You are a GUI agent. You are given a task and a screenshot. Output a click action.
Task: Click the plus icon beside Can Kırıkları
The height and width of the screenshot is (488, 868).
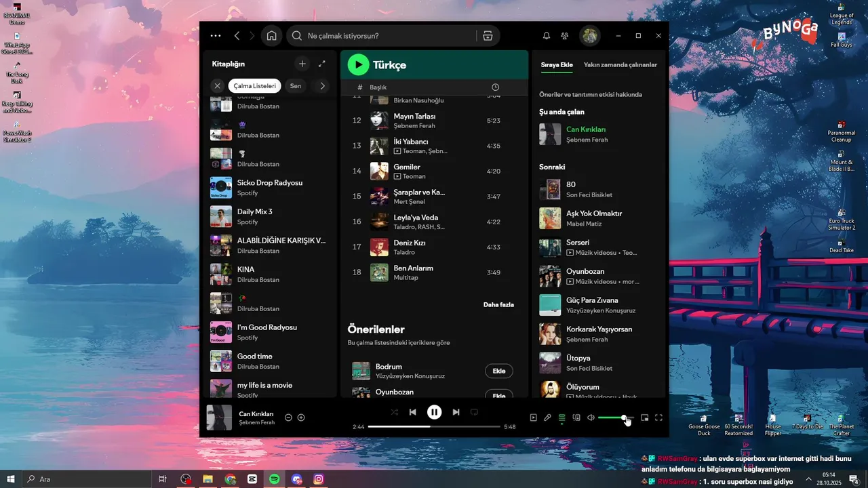[301, 418]
